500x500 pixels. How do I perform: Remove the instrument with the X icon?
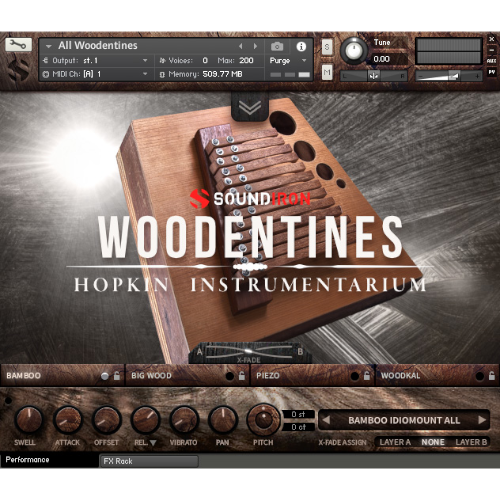click(x=491, y=39)
